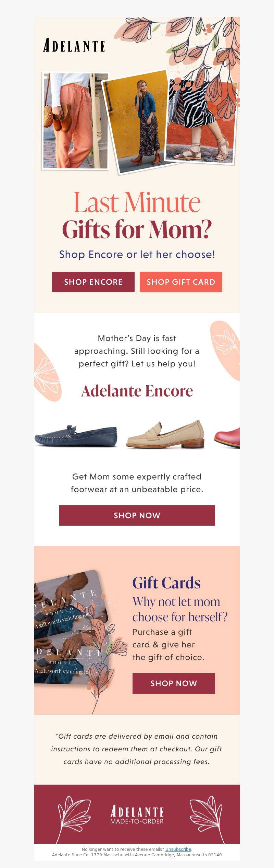
Task: Select the beige penny loafer shoe
Action: click(165, 434)
